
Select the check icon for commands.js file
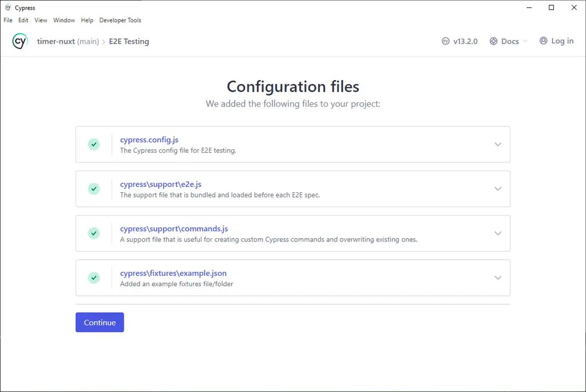pyautogui.click(x=94, y=233)
